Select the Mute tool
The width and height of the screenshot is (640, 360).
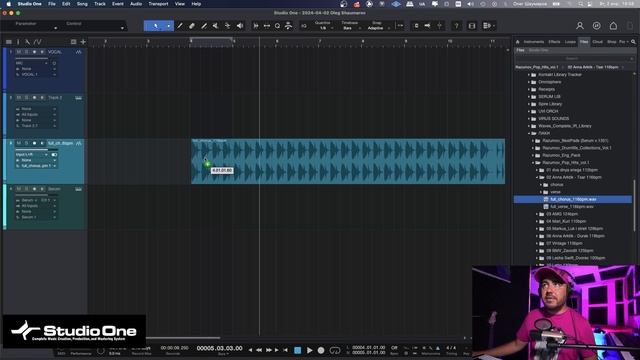pyautogui.click(x=216, y=26)
